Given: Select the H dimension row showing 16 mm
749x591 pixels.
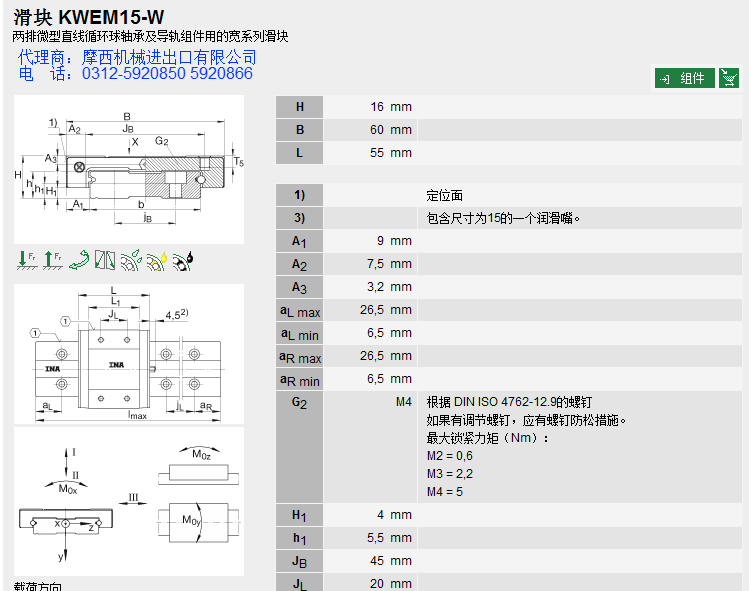Looking at the screenshot, I should tap(510, 107).
